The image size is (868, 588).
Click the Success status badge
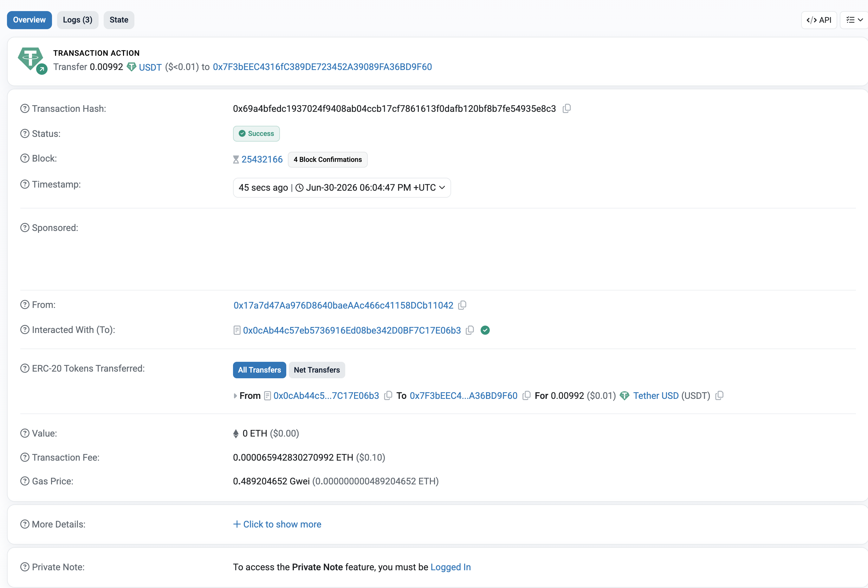[256, 134]
